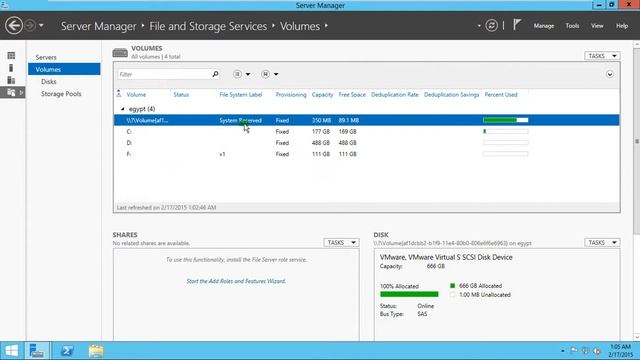This screenshot has width=640, height=360.
Task: Click the Volumes breadcrumb segment
Action: point(300,26)
